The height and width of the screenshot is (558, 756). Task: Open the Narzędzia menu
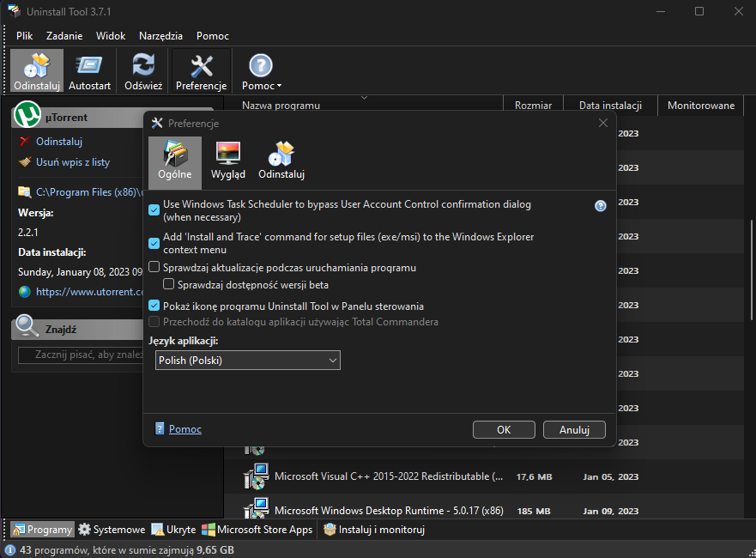160,36
